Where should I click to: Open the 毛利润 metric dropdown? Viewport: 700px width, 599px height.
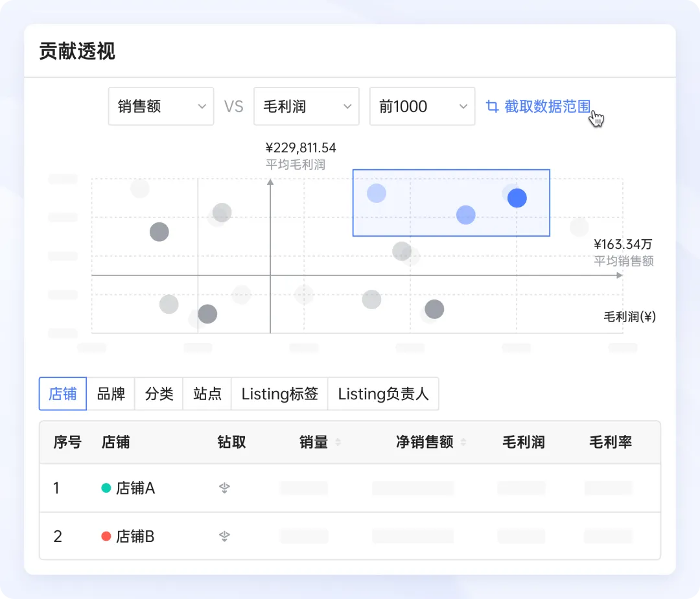point(306,106)
